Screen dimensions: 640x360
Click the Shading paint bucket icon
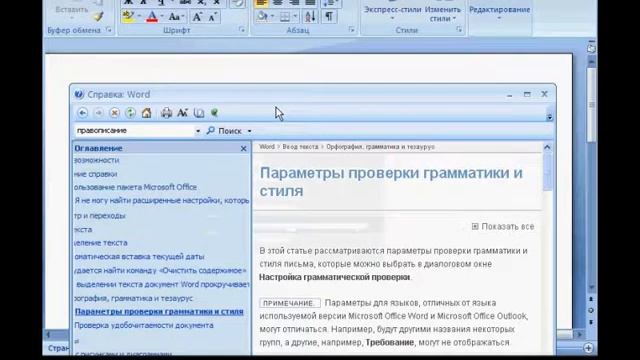(262, 17)
